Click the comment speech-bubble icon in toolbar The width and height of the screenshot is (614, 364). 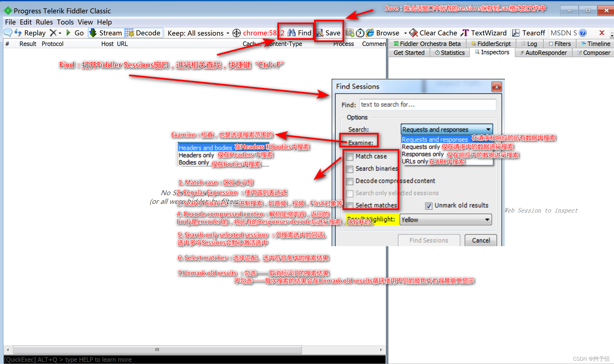8,33
